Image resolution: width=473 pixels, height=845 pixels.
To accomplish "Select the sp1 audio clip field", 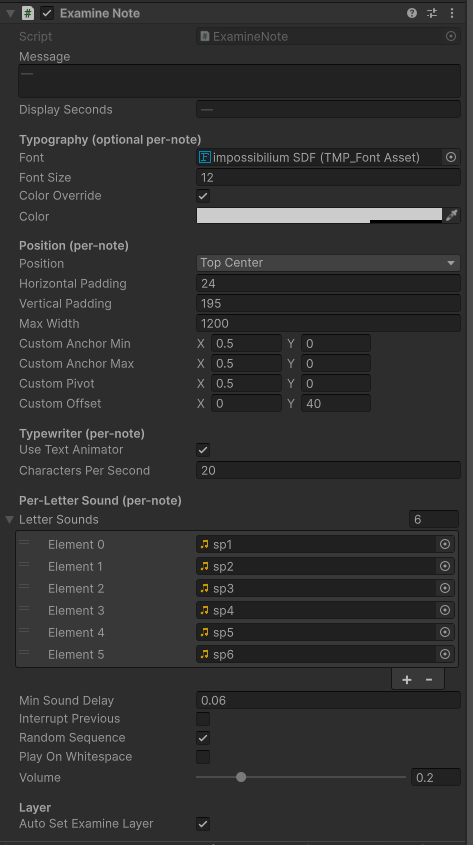I will [316, 544].
